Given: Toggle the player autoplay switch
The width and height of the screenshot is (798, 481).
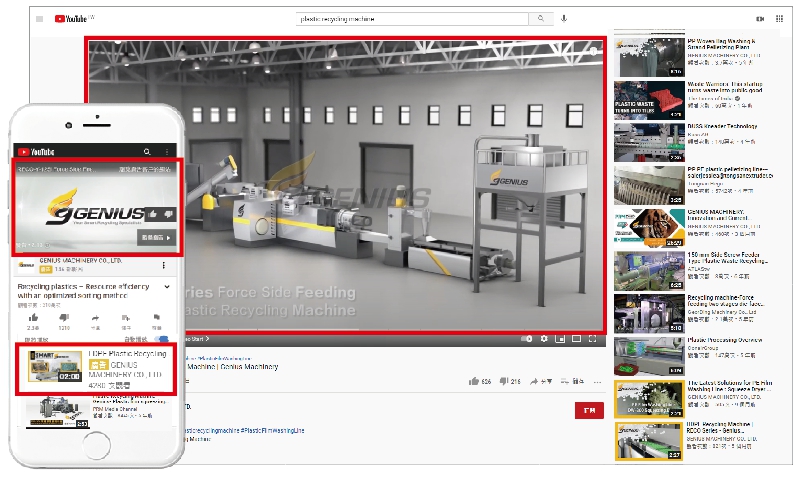Looking at the screenshot, I should pos(527,338).
